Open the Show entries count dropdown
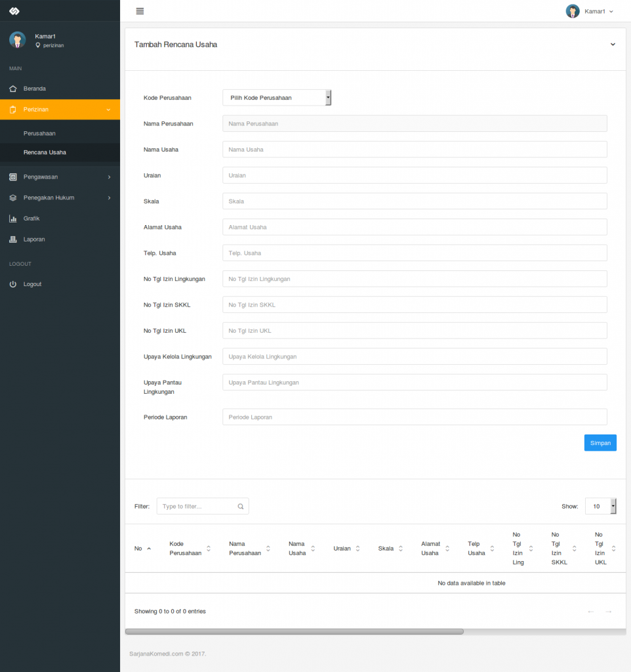 (x=599, y=506)
